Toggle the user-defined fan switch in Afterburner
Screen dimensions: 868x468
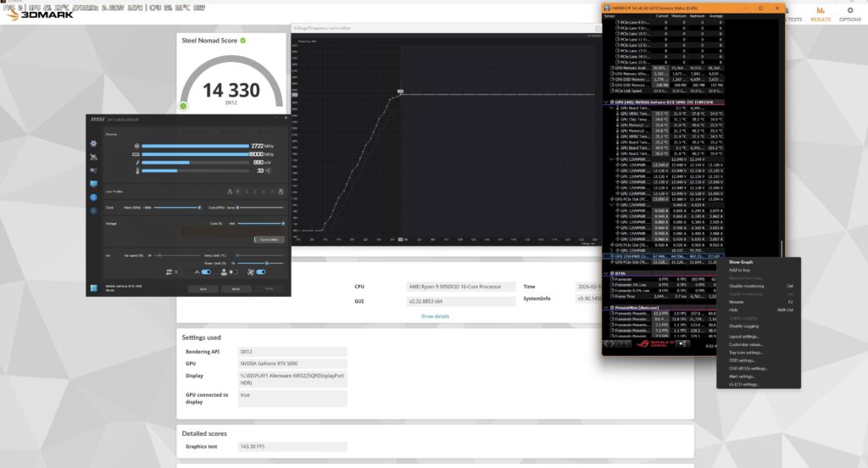coord(234,272)
